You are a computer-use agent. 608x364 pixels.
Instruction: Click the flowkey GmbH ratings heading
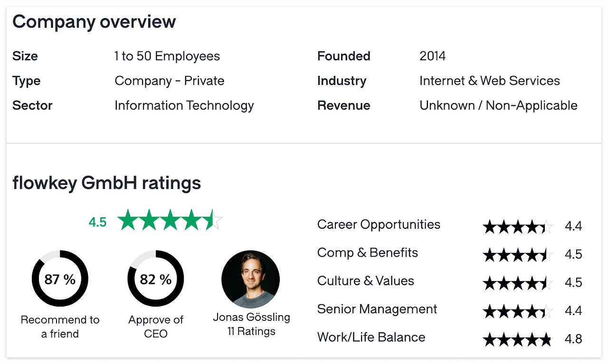(x=106, y=183)
